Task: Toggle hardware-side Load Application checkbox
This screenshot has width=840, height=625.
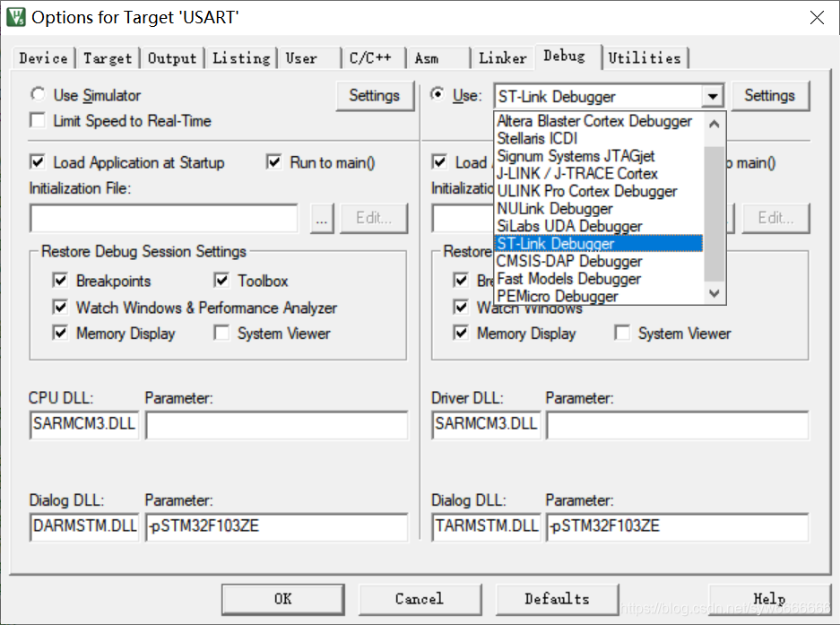Action: click(439, 162)
